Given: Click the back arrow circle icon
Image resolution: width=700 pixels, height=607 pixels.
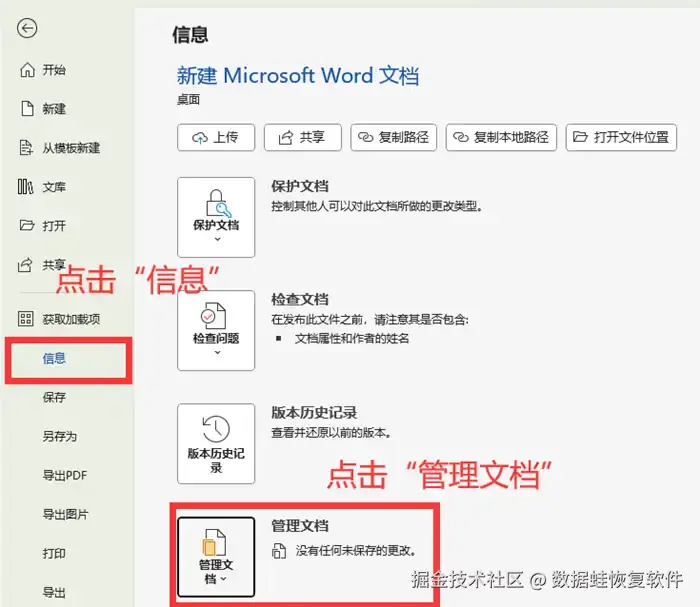Looking at the screenshot, I should (x=27, y=29).
